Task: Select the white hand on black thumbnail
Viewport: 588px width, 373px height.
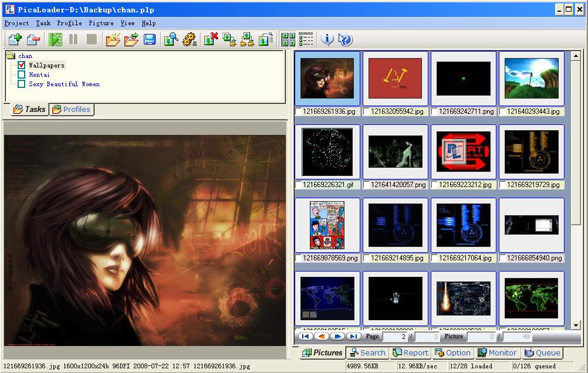Action: click(396, 299)
